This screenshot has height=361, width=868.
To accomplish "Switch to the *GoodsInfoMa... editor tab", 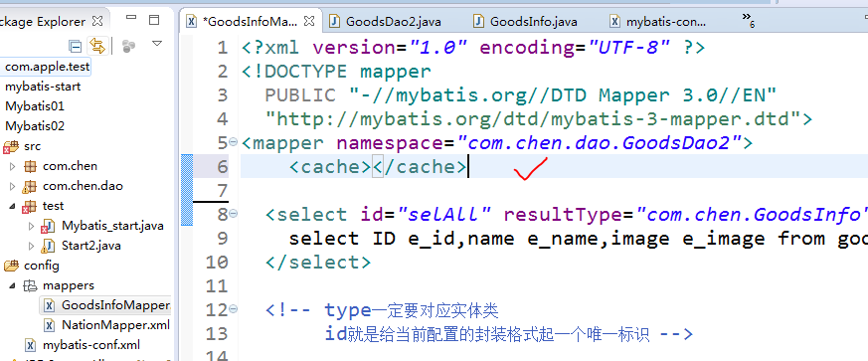I will pos(251,22).
